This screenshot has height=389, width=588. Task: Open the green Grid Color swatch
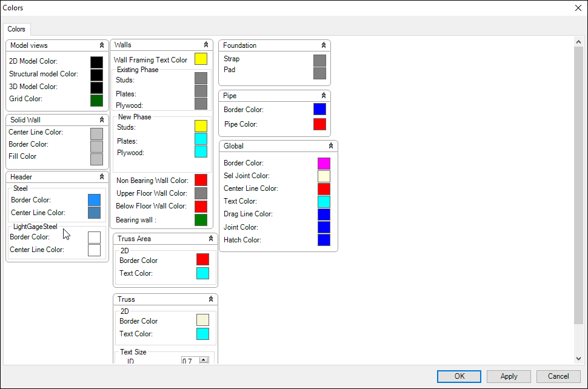click(x=96, y=100)
